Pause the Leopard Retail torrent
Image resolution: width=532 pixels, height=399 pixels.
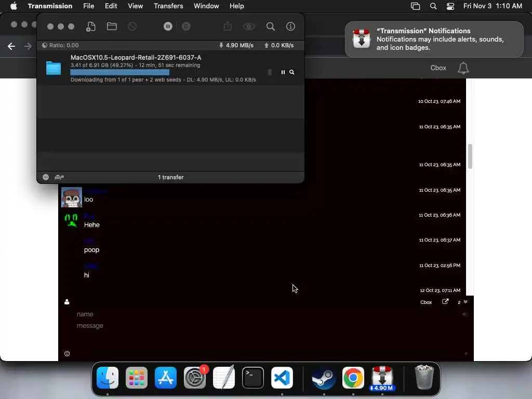coord(283,72)
